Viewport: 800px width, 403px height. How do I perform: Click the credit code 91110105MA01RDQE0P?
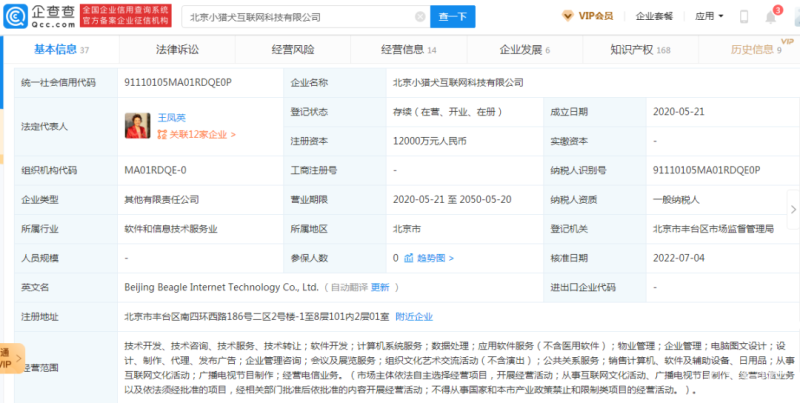click(x=178, y=82)
